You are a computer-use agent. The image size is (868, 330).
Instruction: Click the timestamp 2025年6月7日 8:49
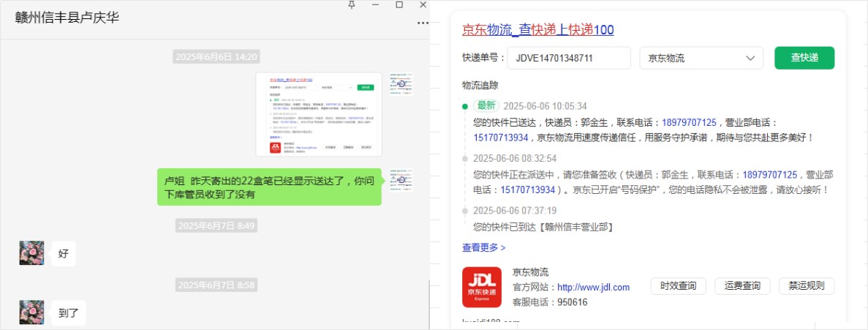coord(216,225)
